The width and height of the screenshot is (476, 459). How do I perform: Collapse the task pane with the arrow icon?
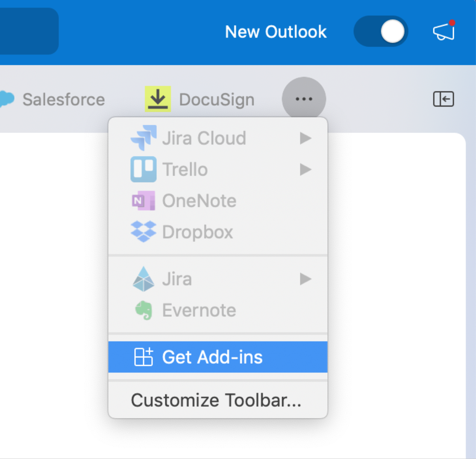click(444, 99)
